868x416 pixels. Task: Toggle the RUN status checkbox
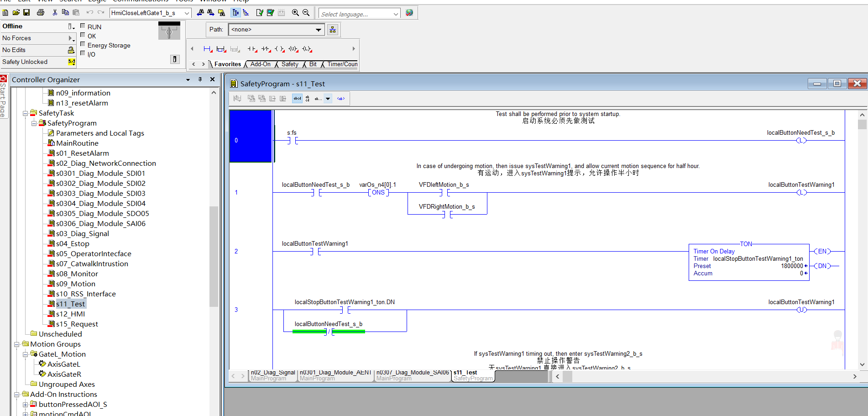pos(83,26)
